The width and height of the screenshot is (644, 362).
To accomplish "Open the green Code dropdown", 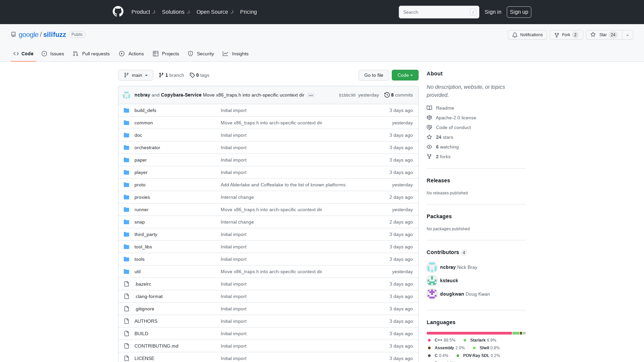I will (405, 75).
